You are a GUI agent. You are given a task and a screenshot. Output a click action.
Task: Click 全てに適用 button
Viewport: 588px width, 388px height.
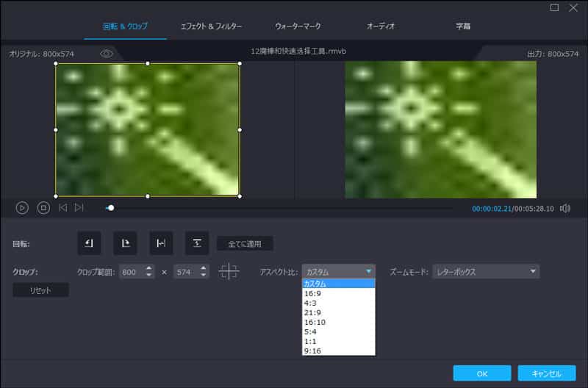click(245, 244)
